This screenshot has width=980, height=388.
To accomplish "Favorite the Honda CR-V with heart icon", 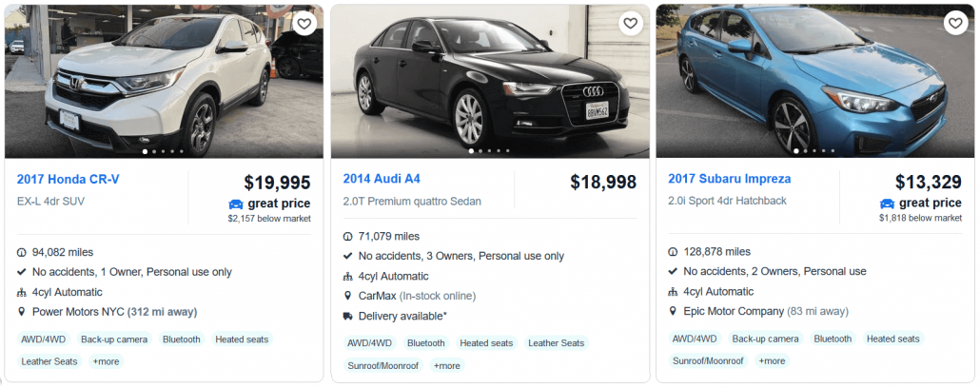I will click(304, 24).
